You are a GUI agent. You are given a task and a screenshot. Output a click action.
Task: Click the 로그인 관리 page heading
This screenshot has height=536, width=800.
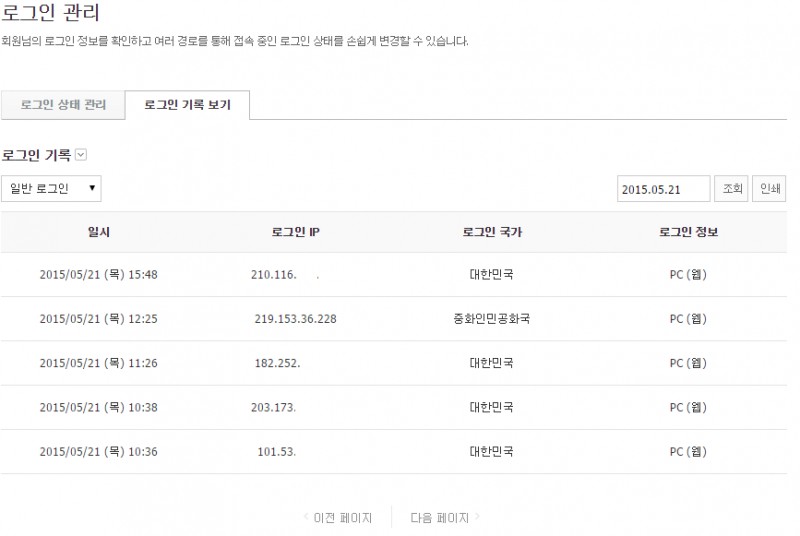[50, 14]
